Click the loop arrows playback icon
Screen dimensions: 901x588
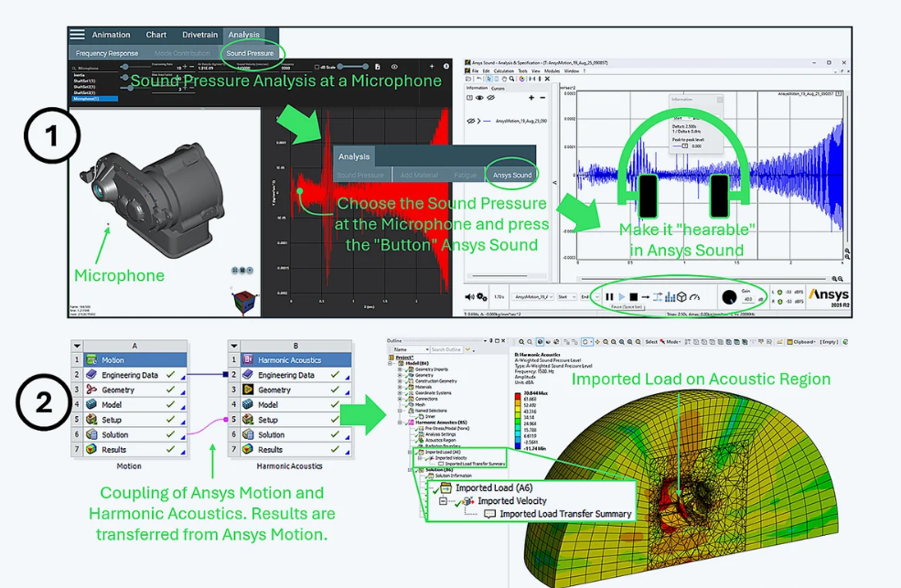pos(658,297)
